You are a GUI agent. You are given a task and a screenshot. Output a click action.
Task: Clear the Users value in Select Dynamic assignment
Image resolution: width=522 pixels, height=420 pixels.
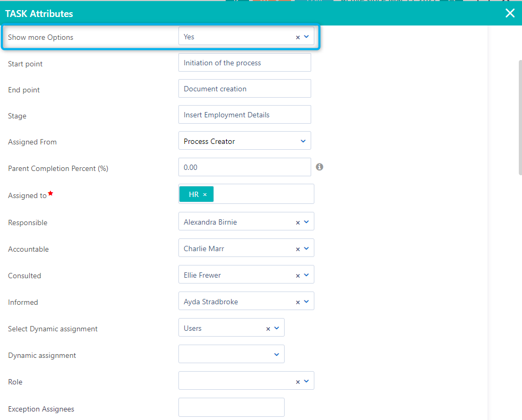click(268, 328)
